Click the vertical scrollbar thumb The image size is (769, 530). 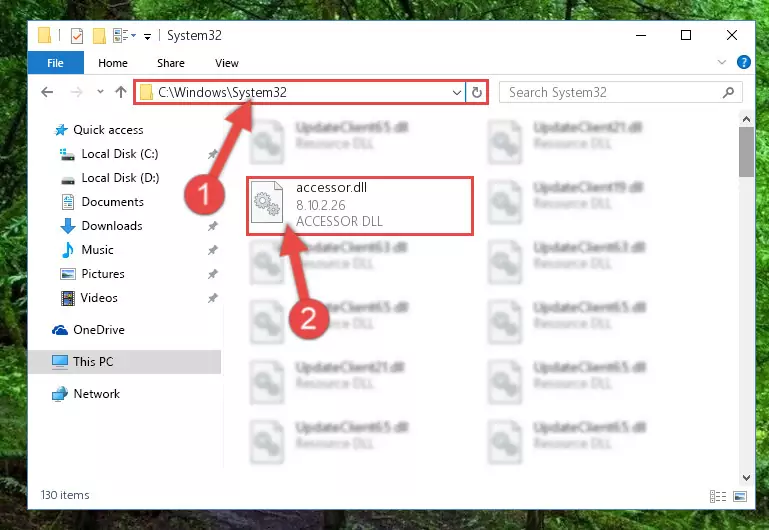746,152
